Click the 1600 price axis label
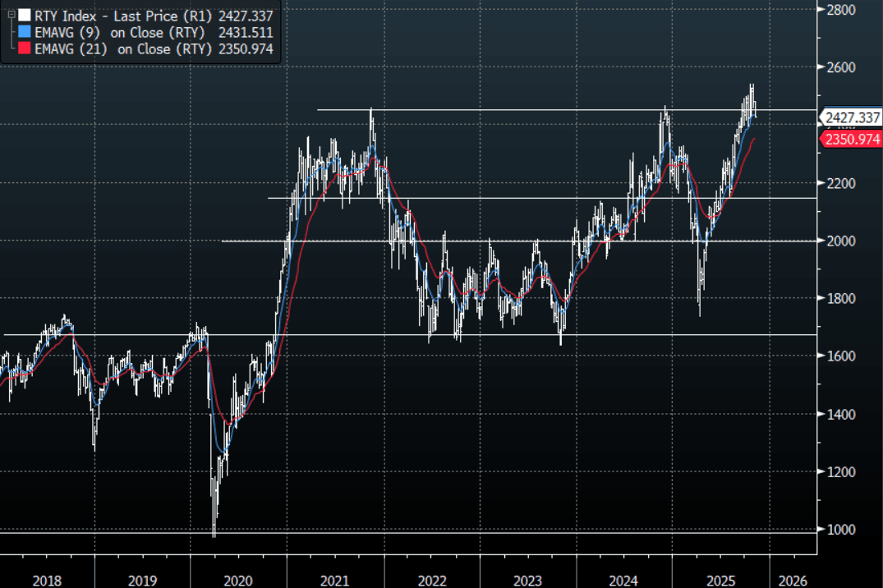 coord(843,356)
